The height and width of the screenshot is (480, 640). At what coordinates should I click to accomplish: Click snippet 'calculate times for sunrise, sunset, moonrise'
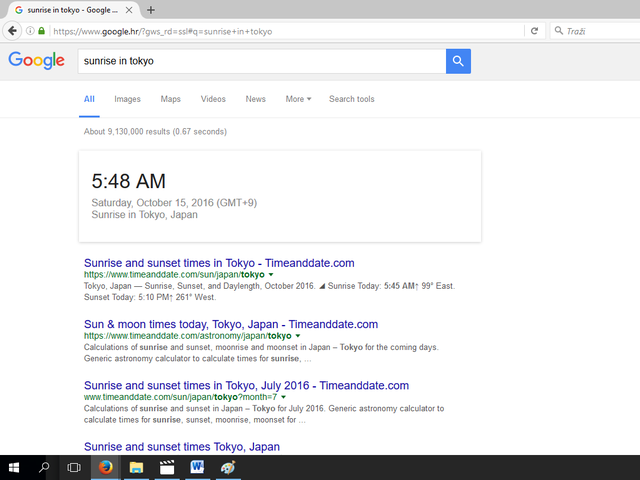[x=167, y=420]
